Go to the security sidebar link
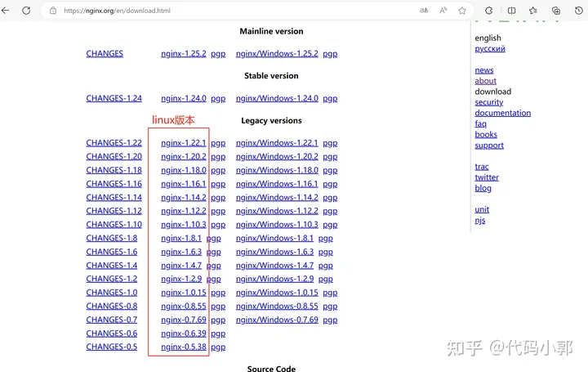Screen dimensions: 588x372 click(x=489, y=102)
